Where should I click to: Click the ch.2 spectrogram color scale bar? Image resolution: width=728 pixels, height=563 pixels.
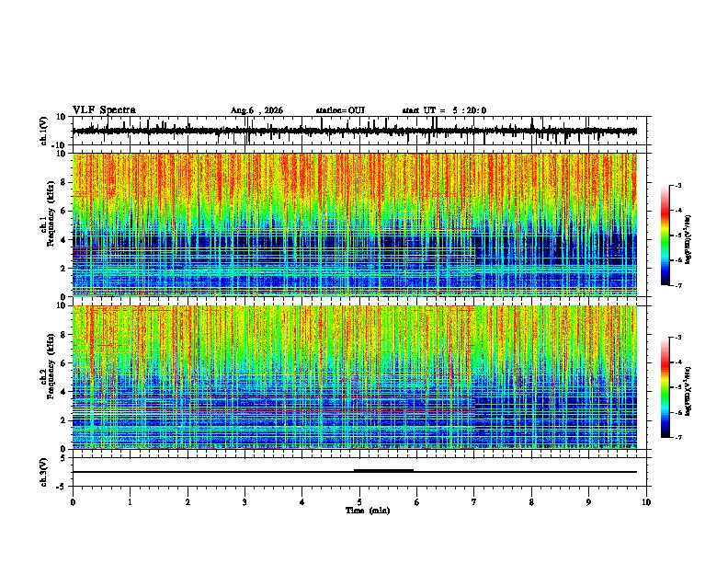665,387
